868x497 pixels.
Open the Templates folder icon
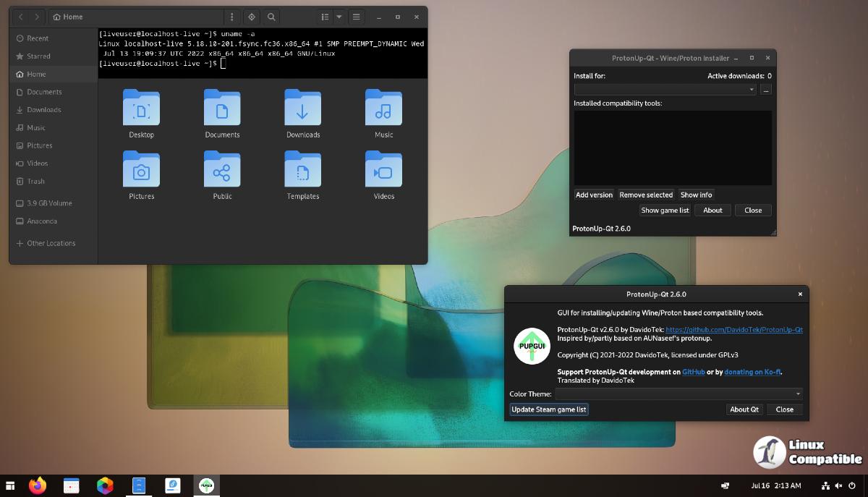click(x=302, y=171)
